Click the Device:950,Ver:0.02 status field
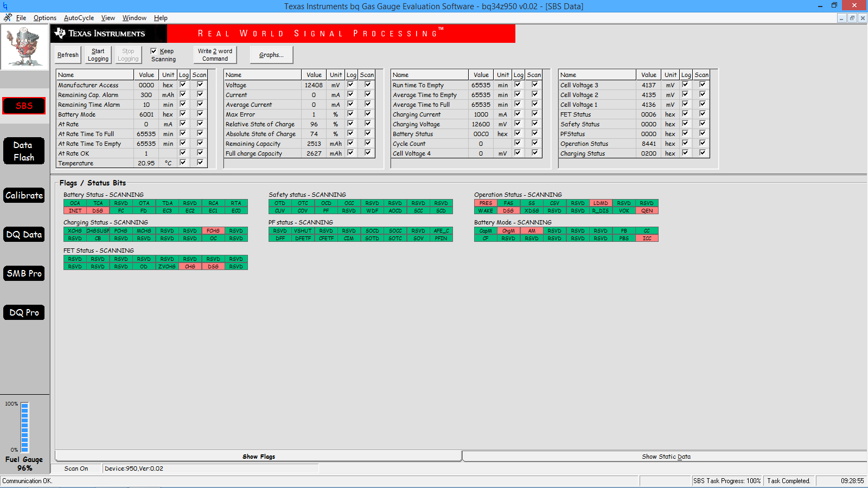Screen dimensions: 868x488 point(210,468)
